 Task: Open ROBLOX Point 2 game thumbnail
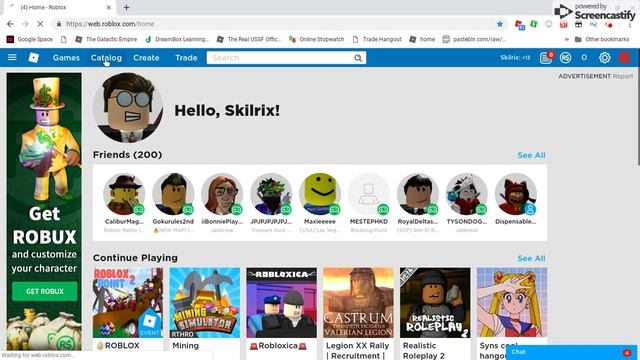point(128,303)
